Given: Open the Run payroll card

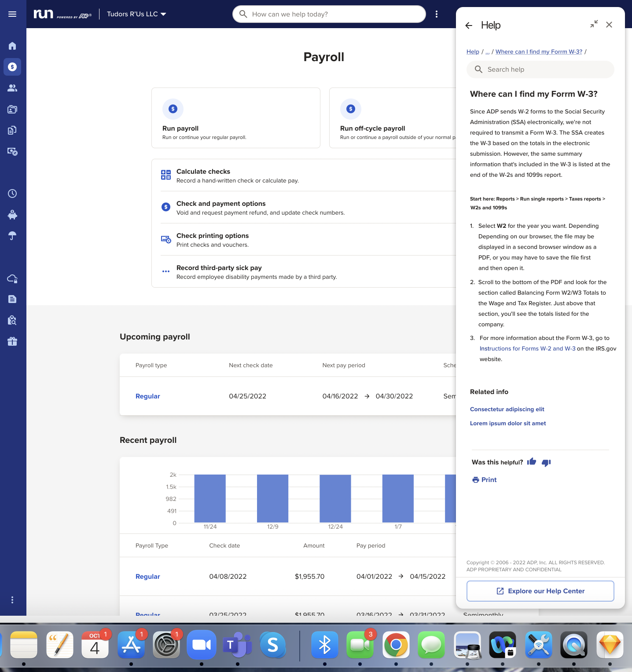Looking at the screenshot, I should pos(236,118).
